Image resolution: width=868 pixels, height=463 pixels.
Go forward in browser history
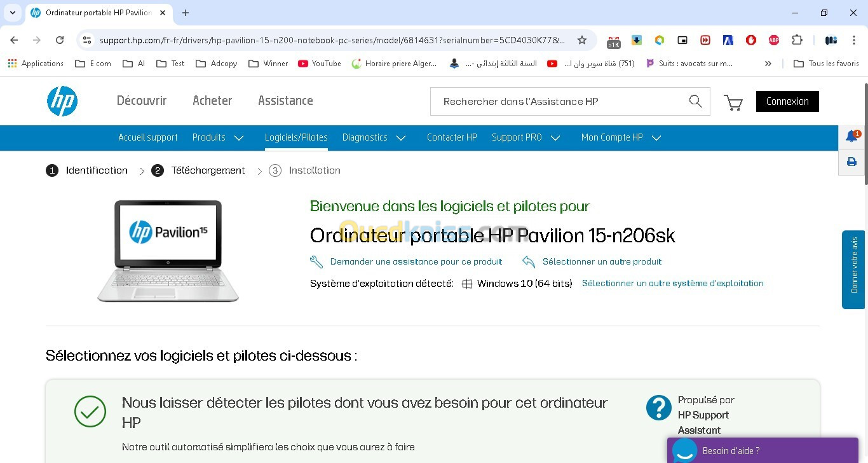pyautogui.click(x=37, y=40)
